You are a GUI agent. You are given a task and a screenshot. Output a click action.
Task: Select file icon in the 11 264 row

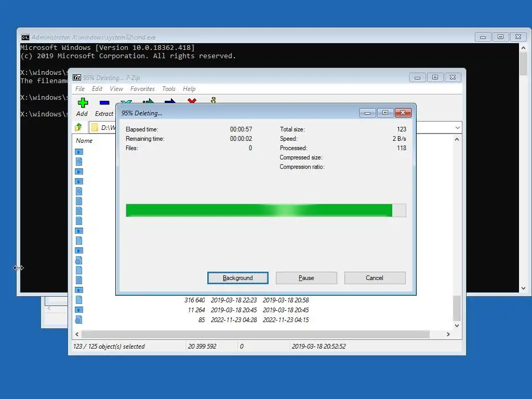coord(79,310)
